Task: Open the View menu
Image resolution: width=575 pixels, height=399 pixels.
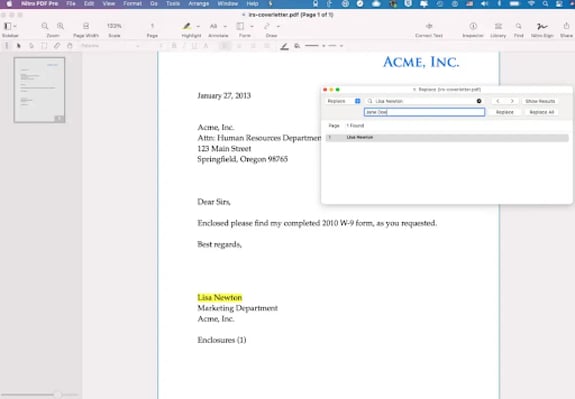Action: pyautogui.click(x=109, y=4)
